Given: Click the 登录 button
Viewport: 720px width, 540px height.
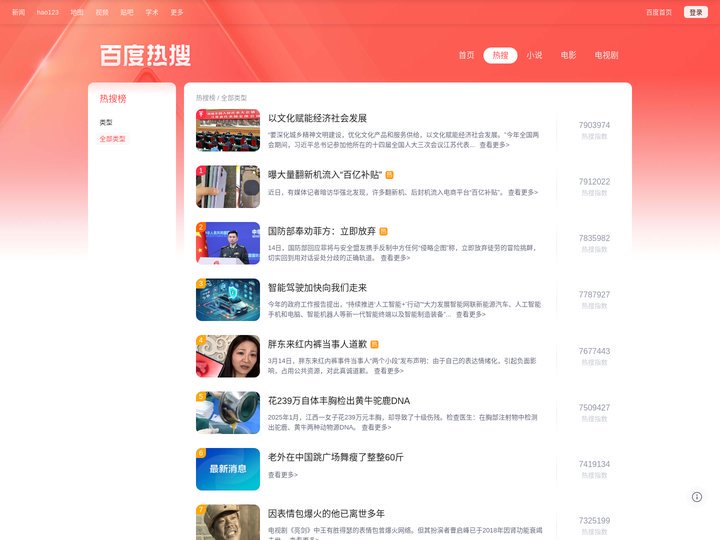Looking at the screenshot, I should click(696, 12).
